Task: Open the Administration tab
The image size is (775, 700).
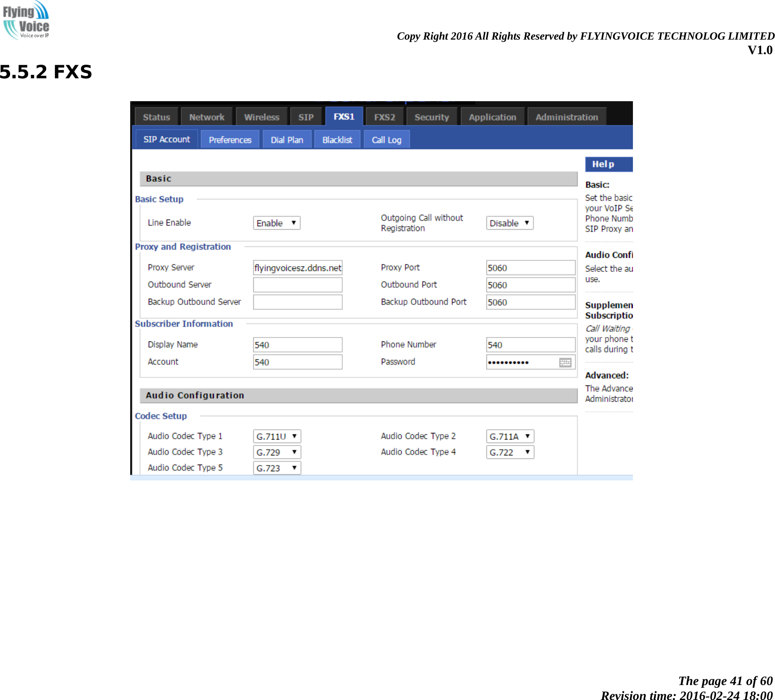Action: click(x=567, y=116)
